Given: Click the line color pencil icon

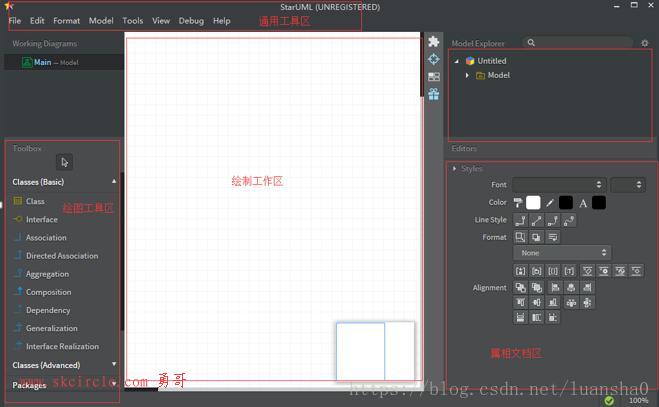Looking at the screenshot, I should 550,203.
